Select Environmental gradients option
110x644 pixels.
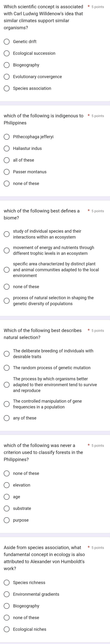[x=7, y=594]
